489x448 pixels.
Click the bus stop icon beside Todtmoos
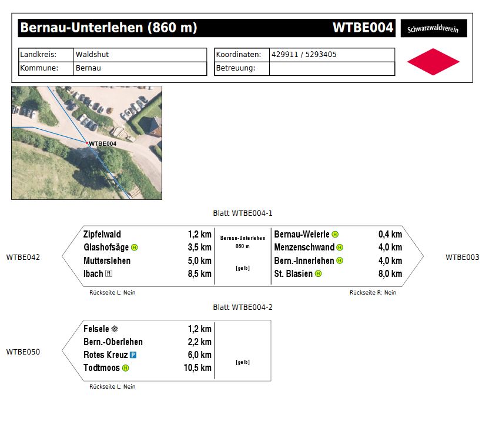point(125,368)
